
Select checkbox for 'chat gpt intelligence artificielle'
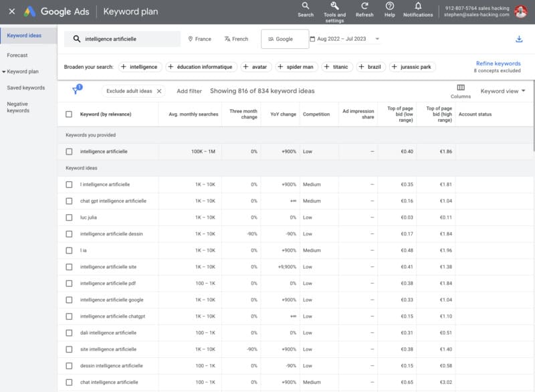point(69,201)
